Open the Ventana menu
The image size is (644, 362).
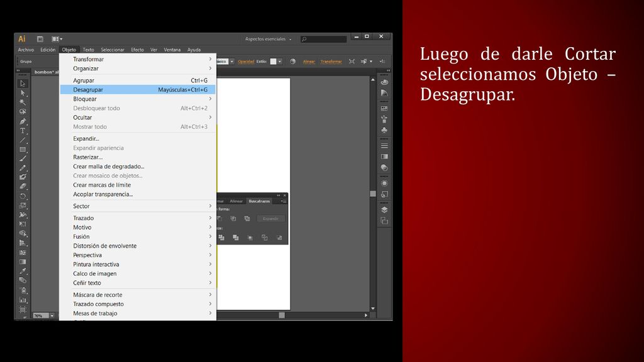point(172,50)
